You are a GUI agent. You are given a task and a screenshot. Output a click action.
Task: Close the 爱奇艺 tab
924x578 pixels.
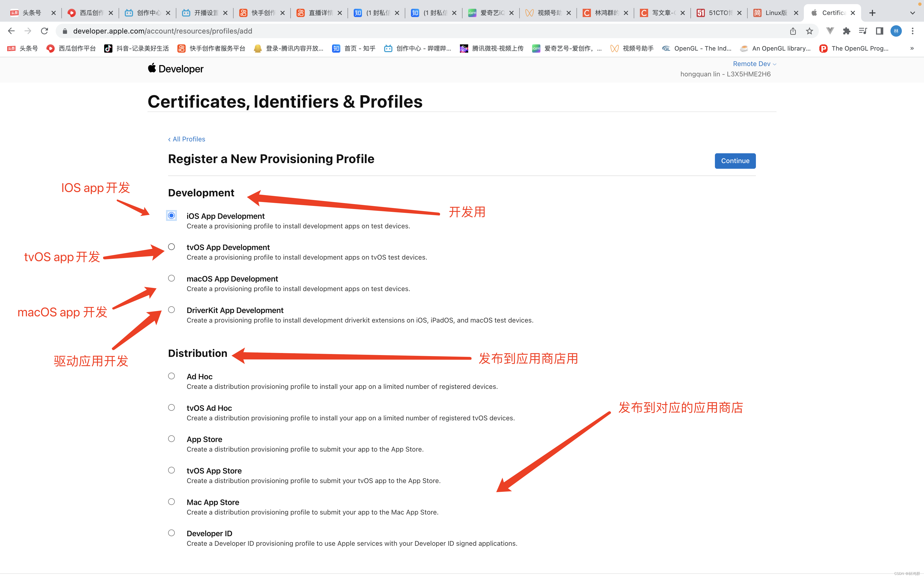(511, 13)
